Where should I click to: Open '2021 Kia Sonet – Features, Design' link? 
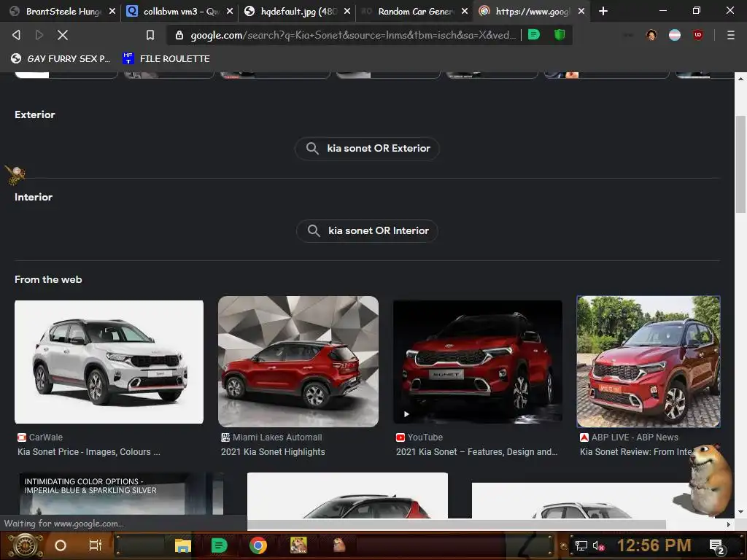click(476, 452)
